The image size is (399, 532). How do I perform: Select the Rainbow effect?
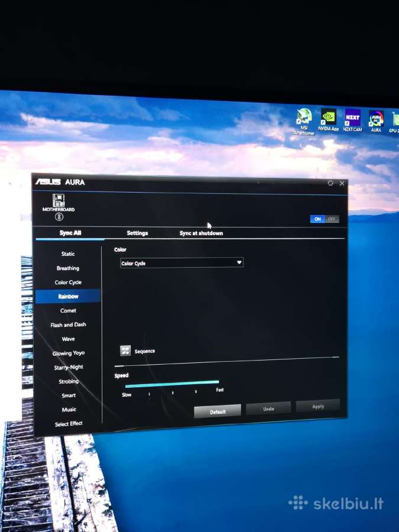[68, 296]
